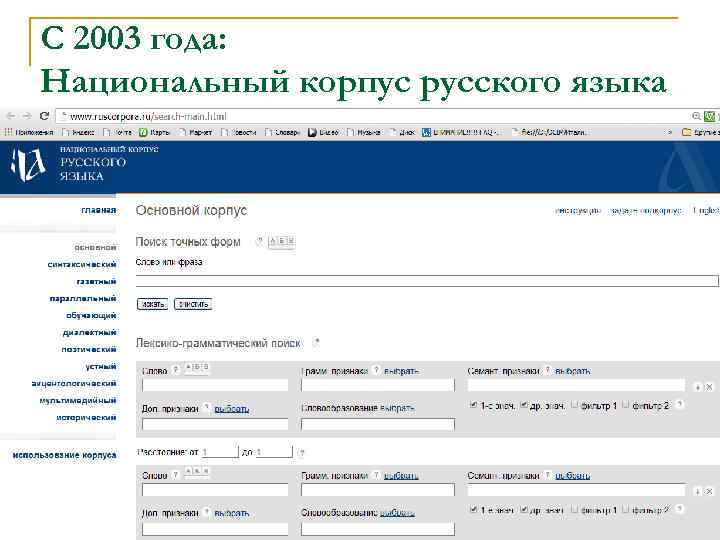This screenshot has width=720, height=540.
Task: Open the инструкция link at top right
Action: tap(578, 211)
